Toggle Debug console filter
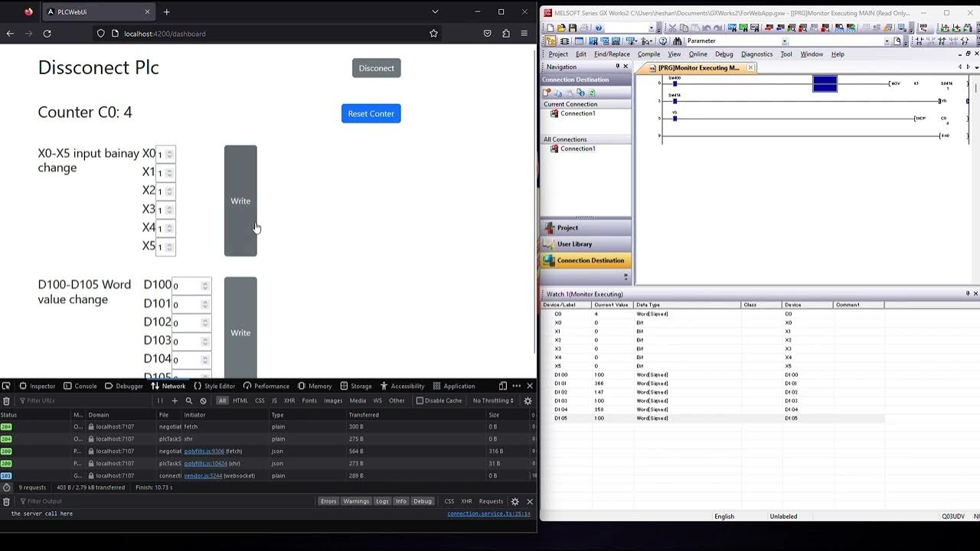This screenshot has width=980, height=551. tap(423, 501)
